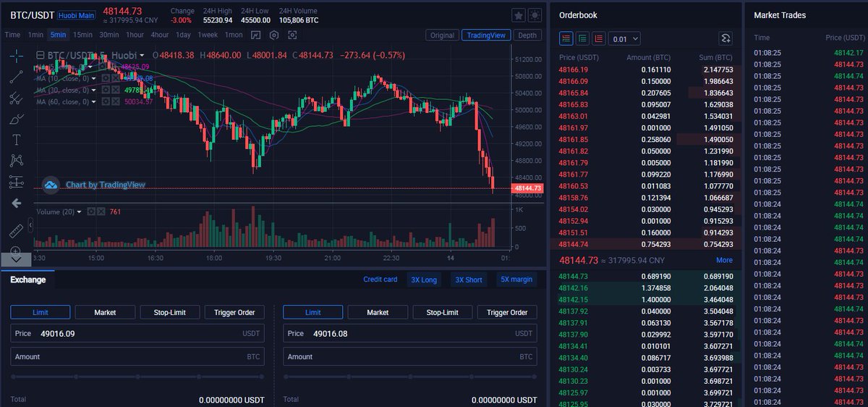Show bids-only green orderbook view

[x=582, y=38]
